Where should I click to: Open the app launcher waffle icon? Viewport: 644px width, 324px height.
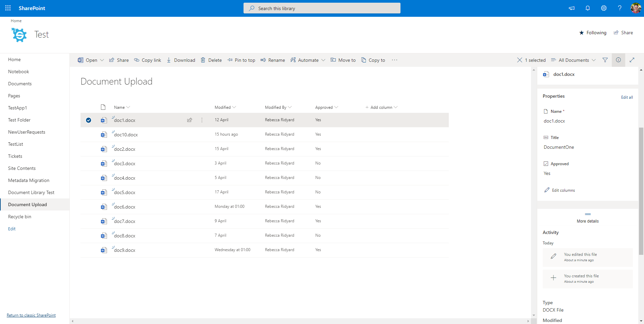(8, 8)
